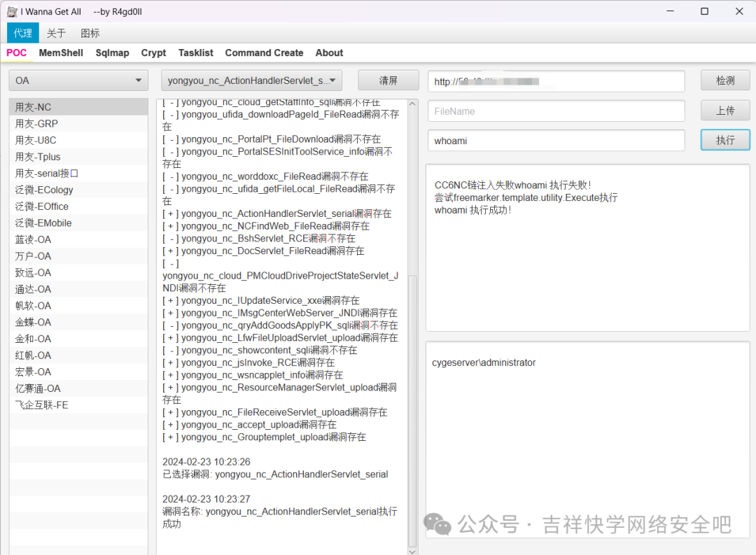Click the yongyou_nc_FileReceiveServlet_upload log line

coord(275,412)
